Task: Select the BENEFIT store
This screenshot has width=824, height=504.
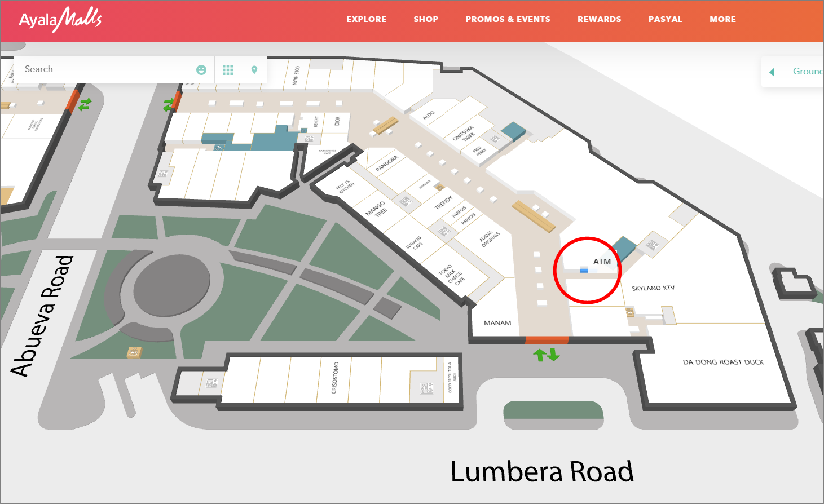Action: coord(316,121)
